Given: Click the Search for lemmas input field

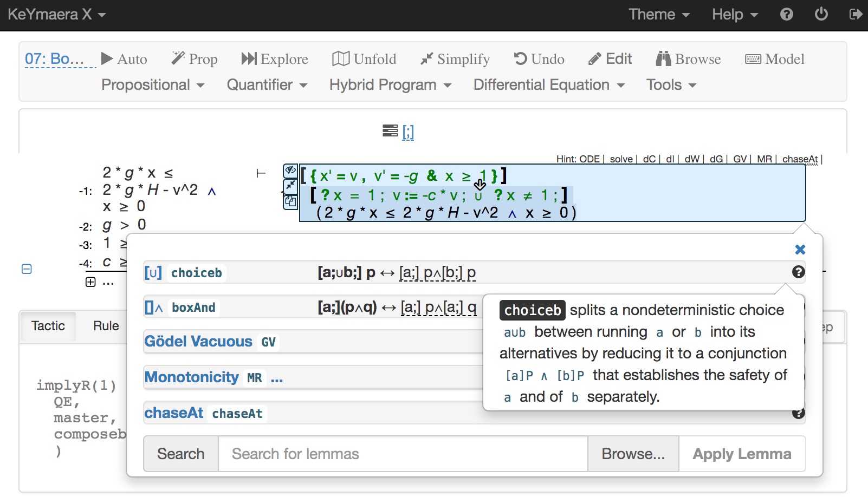Looking at the screenshot, I should click(x=403, y=454).
